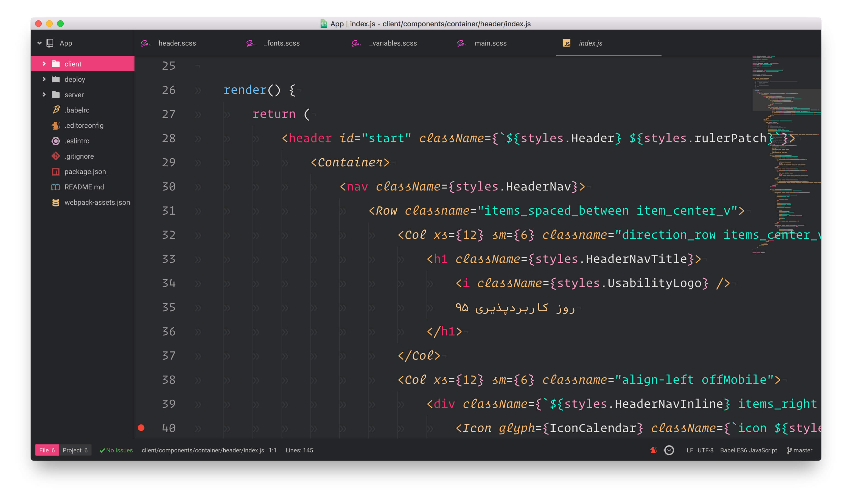Toggle the breakpoint on line 40
Viewport: 852px width, 504px height.
point(141,428)
